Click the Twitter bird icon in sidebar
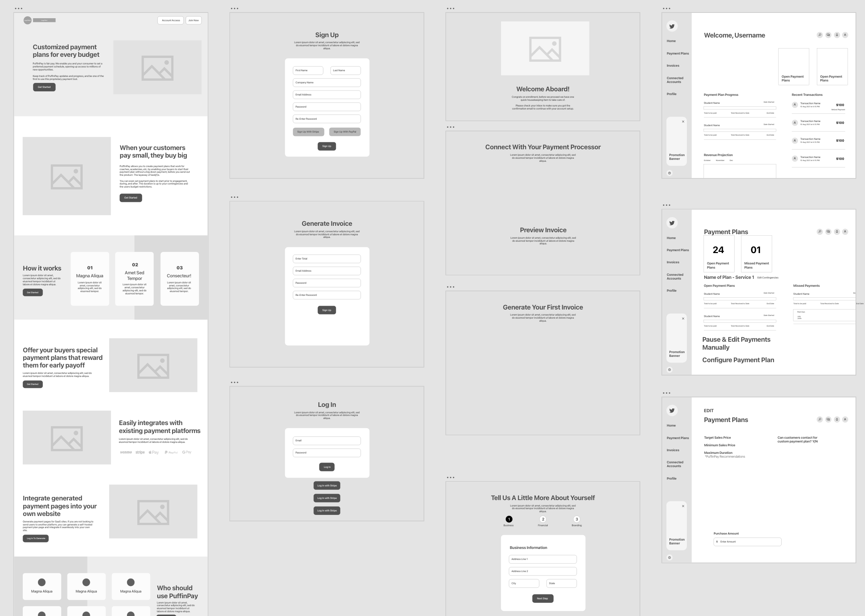 point(672,26)
